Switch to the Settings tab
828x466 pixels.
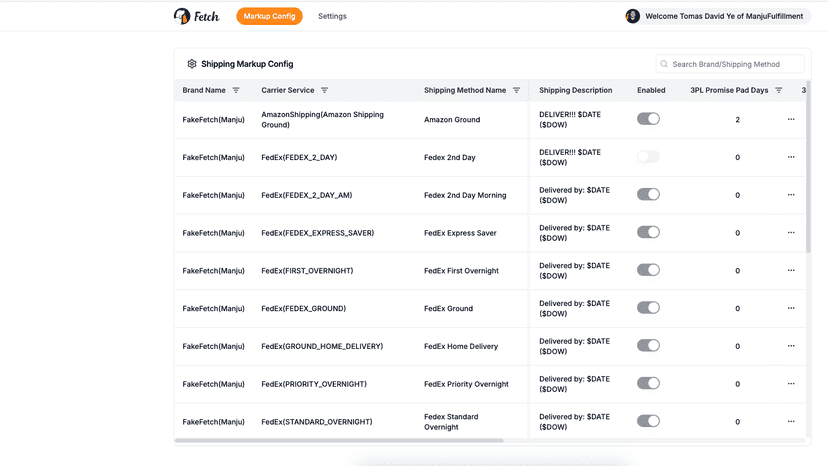point(332,16)
